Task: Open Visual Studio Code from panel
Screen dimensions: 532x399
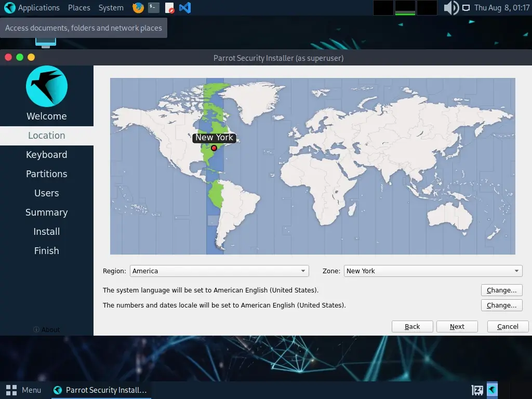Action: point(184,8)
